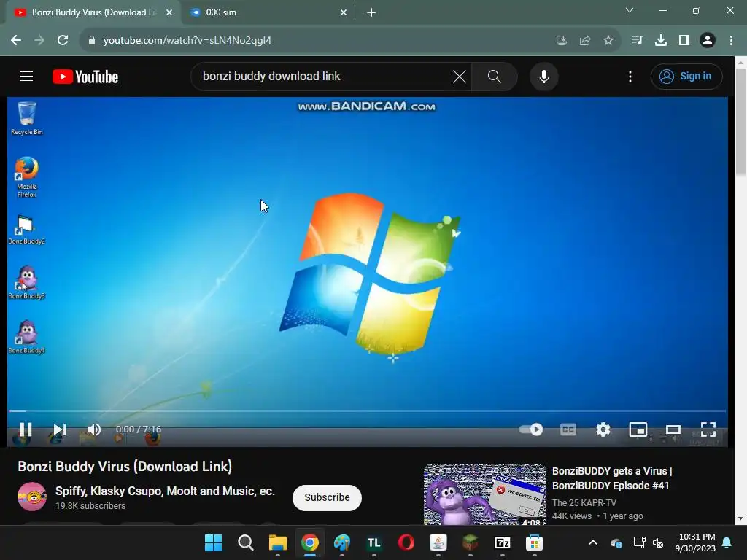Switch to Bonzi Buddy Virus tab
Image resolution: width=747 pixels, height=560 pixels.
(93, 12)
